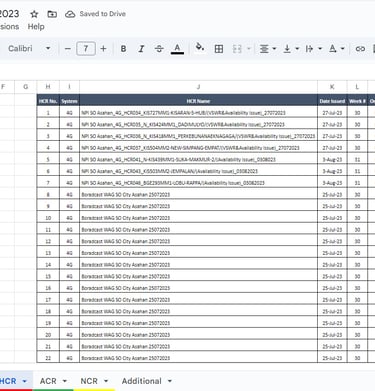Open horizontal align dropdown
The image size is (375, 391).
(x=268, y=49)
